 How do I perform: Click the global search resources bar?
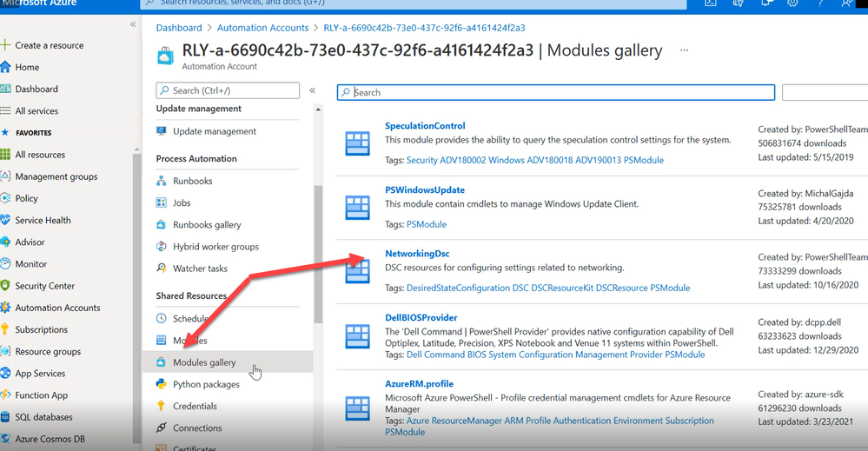tap(414, 3)
